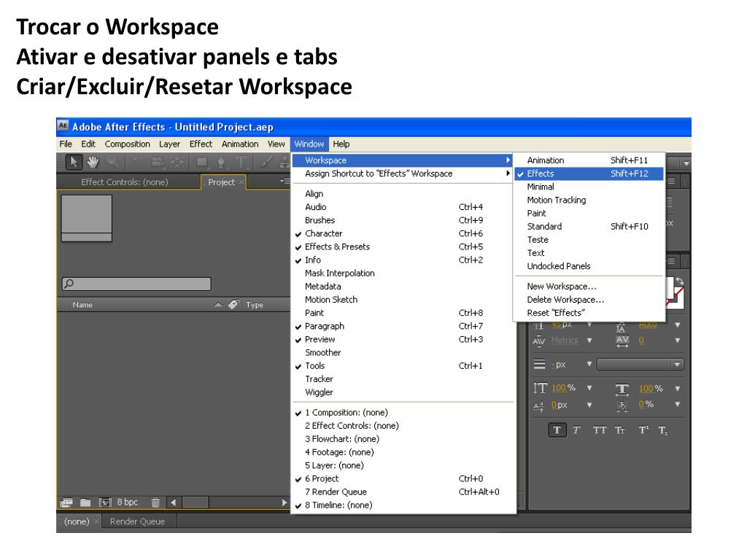Open the horizontal scale dropdown arrow
The height and width of the screenshot is (560, 747).
[678, 389]
